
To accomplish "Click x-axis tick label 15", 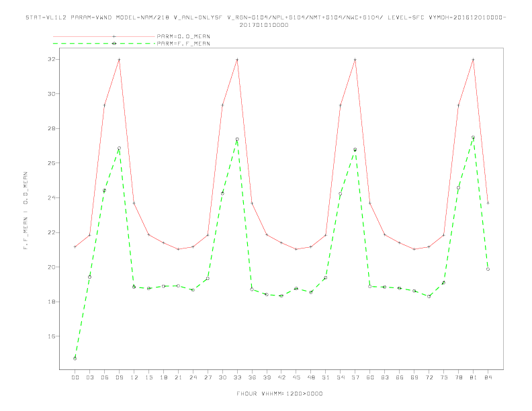I will tap(148, 377).
